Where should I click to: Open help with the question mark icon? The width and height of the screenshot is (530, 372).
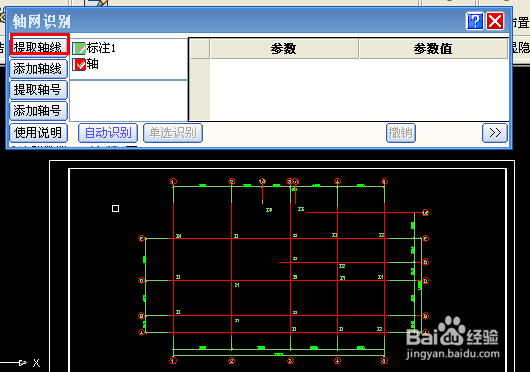pyautogui.click(x=475, y=21)
